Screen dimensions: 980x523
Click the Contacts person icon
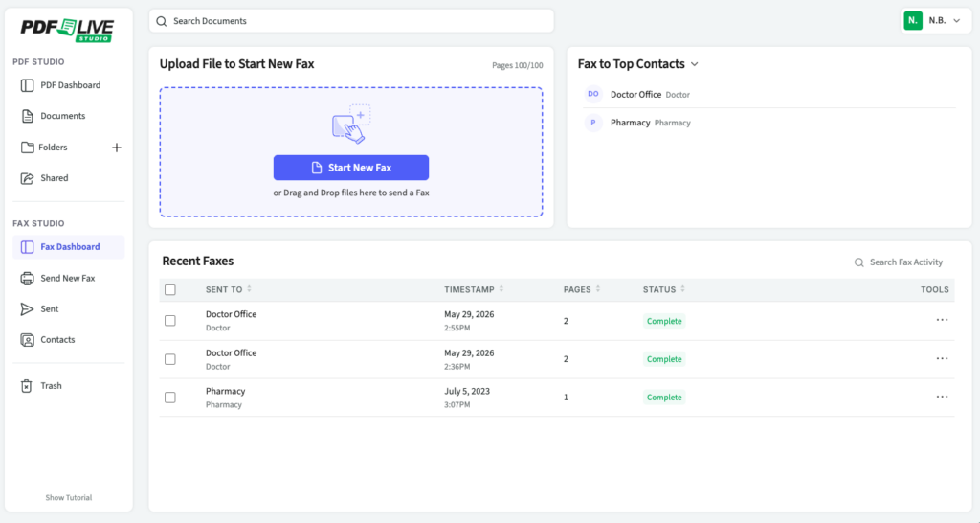pyautogui.click(x=27, y=340)
